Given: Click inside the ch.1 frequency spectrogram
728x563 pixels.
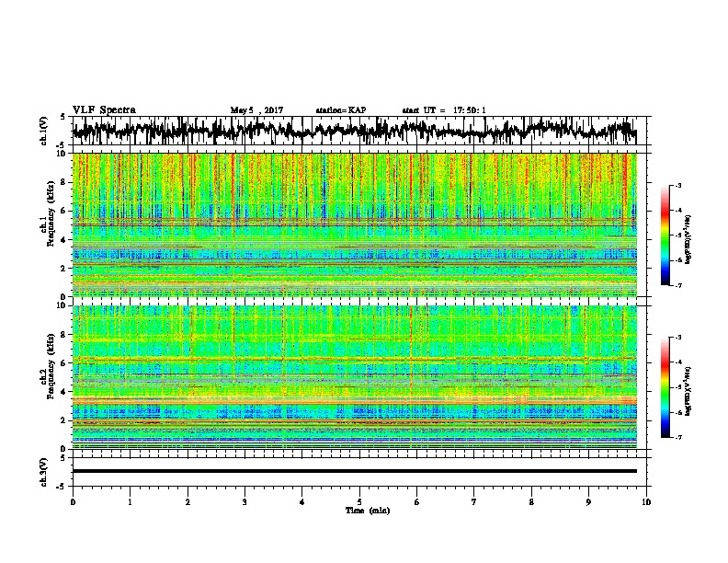Looking at the screenshot, I should tap(354, 224).
